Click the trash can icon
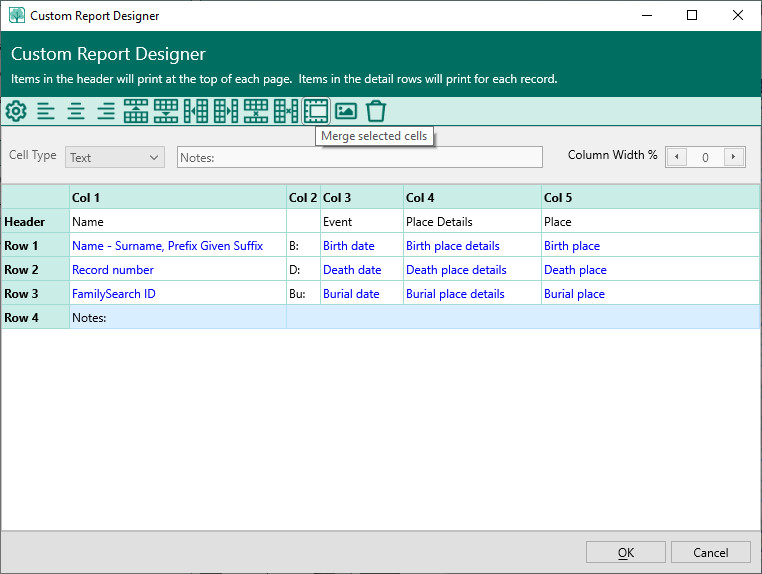 pos(376,112)
